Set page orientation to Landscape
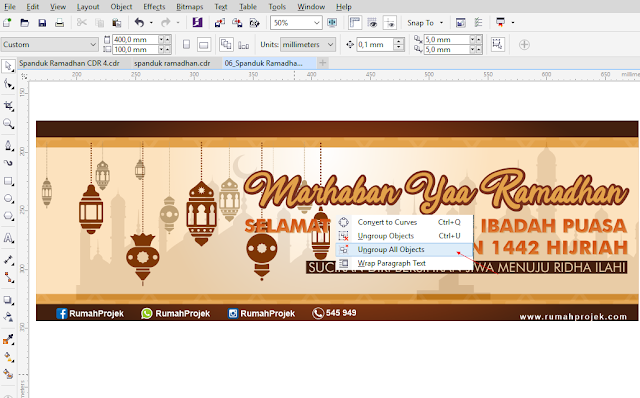This screenshot has width=640, height=398. tap(204, 44)
